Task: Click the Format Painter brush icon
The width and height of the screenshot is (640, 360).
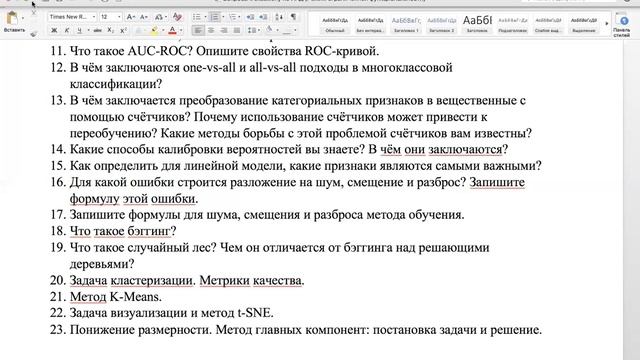Action: tap(34, 34)
